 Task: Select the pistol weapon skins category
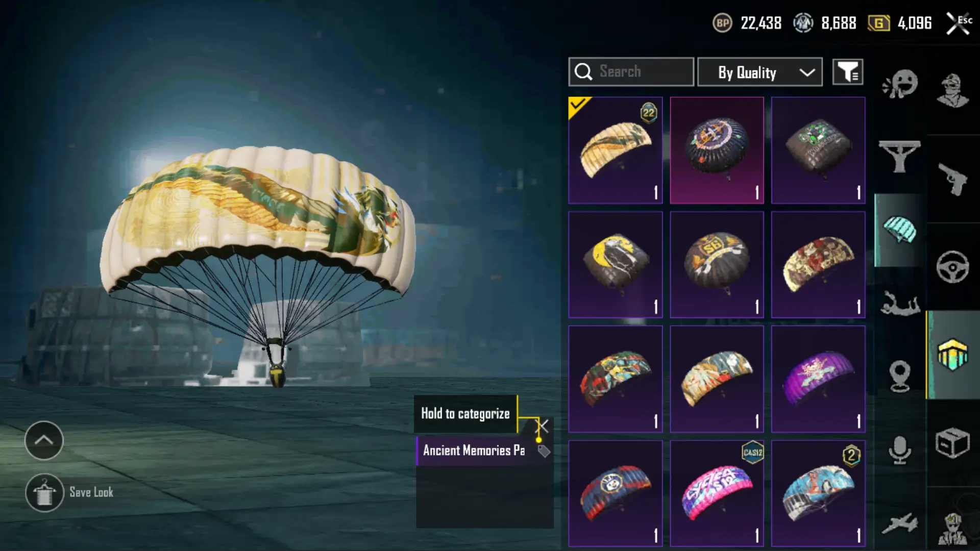coord(952,179)
